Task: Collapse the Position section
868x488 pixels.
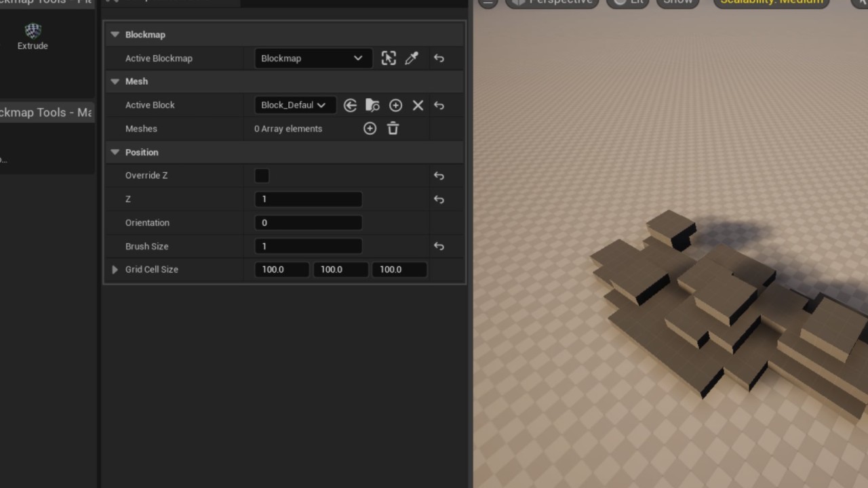Action: tap(115, 152)
